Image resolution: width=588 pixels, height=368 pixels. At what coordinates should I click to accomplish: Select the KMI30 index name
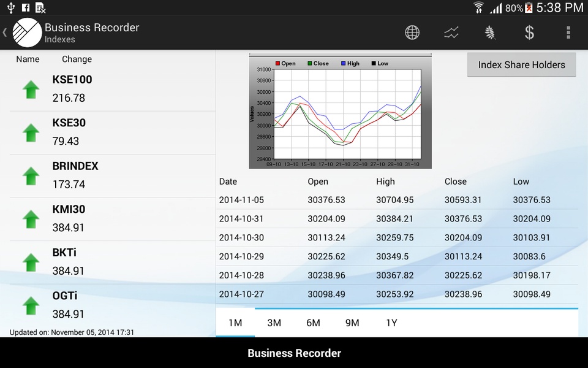pos(69,209)
